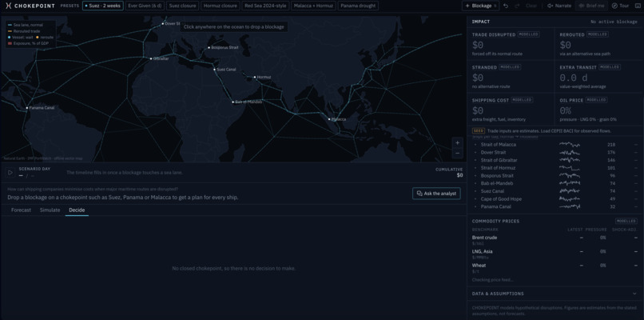Toggle Narrate audio
This screenshot has width=644, height=320.
pyautogui.click(x=559, y=6)
